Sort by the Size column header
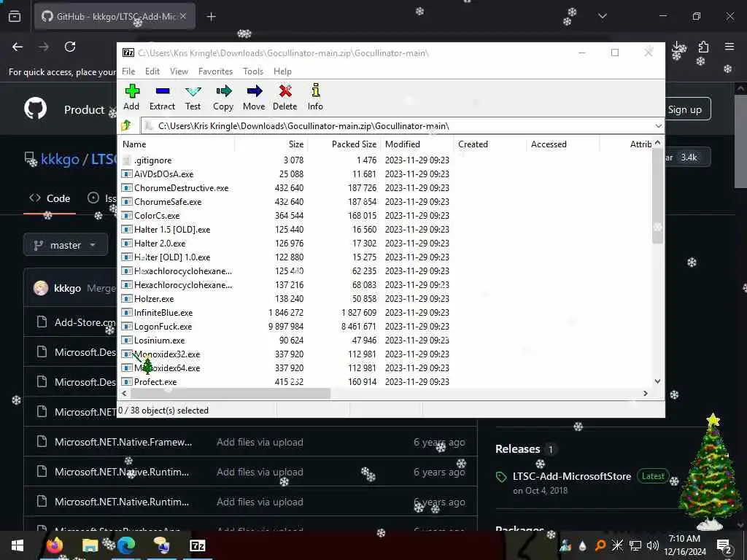The width and height of the screenshot is (747, 560). pos(271,144)
